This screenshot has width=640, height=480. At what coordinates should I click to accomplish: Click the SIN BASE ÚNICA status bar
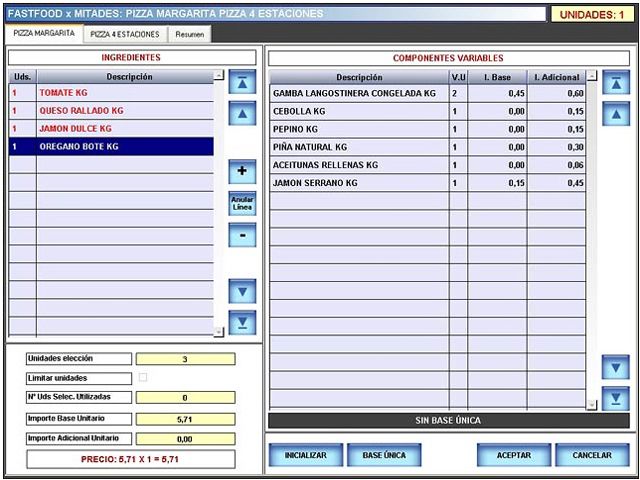tap(449, 420)
